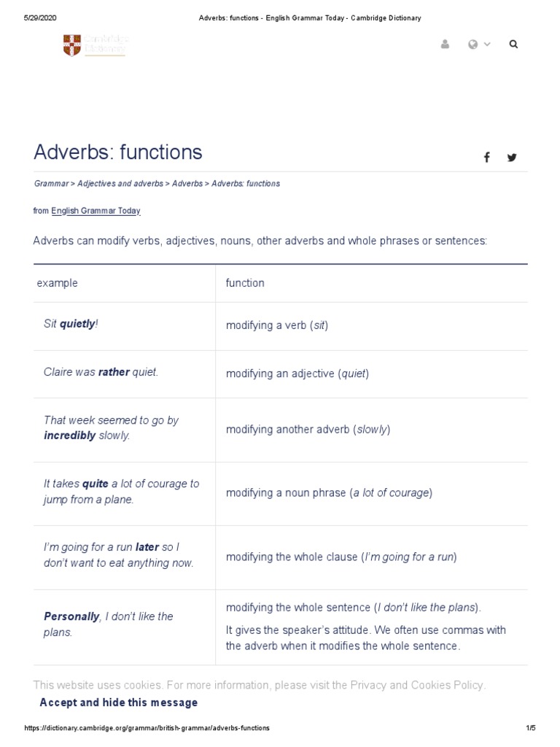Click the Cambridge Dictionary logo
Viewport: 560px width, 747px height.
[x=95, y=45]
